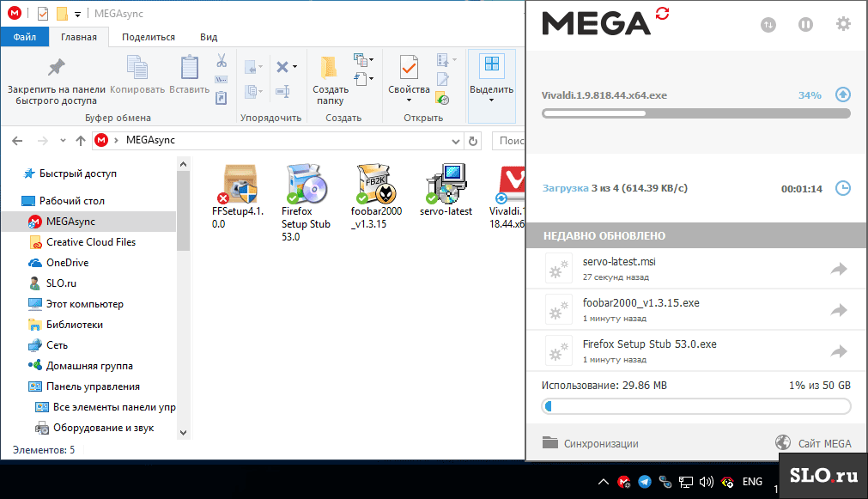Share foobar2000_v1.3.15.exe using its arrow icon
868x499 pixels.
pos(839,310)
